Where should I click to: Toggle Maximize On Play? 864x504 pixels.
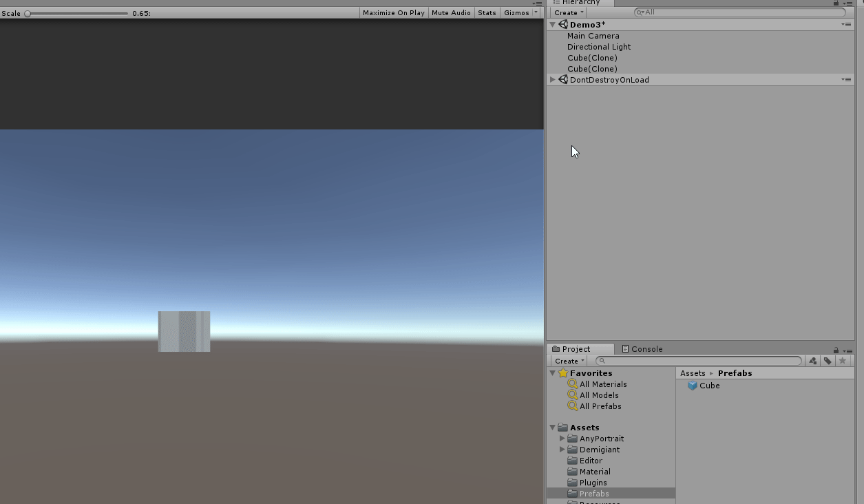click(393, 12)
